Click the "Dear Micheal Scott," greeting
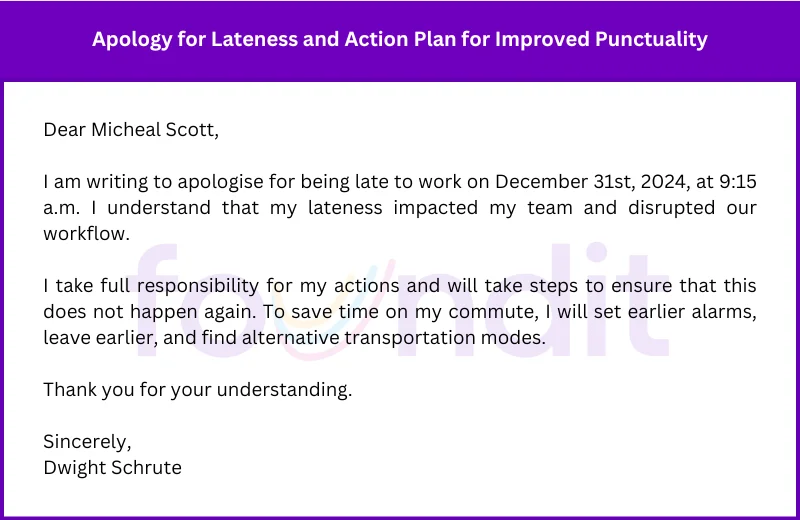This screenshot has height=520, width=800. [130, 130]
